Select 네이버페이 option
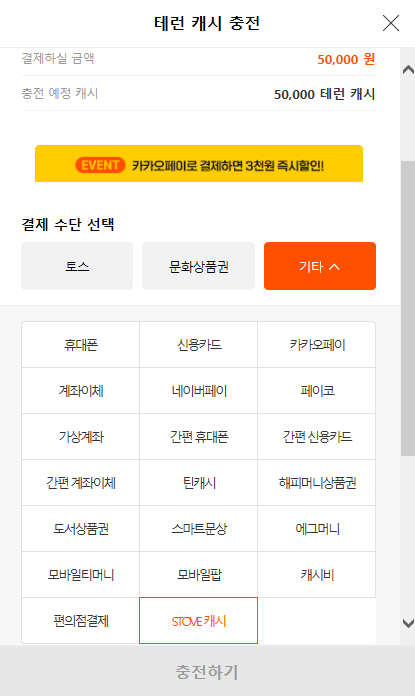This screenshot has width=415, height=696. point(198,391)
